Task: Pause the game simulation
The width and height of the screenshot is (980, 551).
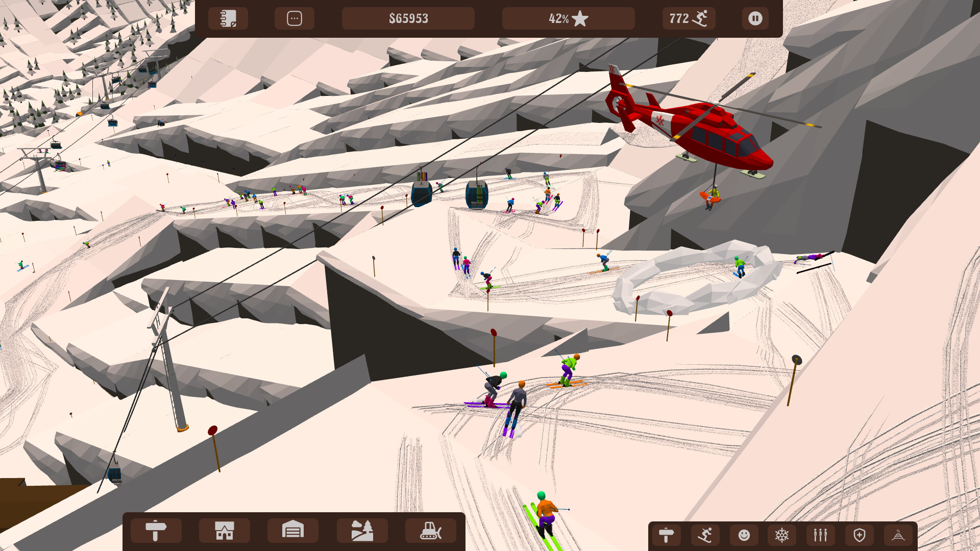Action: [x=755, y=18]
